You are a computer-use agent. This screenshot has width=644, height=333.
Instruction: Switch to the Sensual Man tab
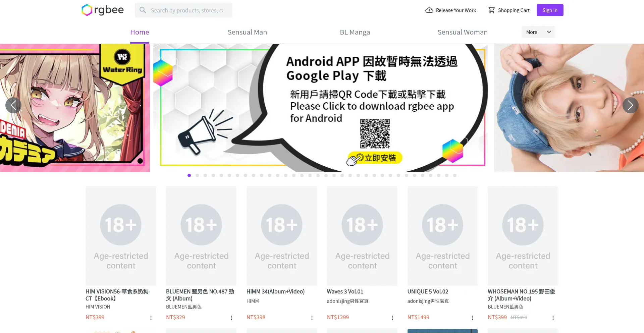point(247,32)
